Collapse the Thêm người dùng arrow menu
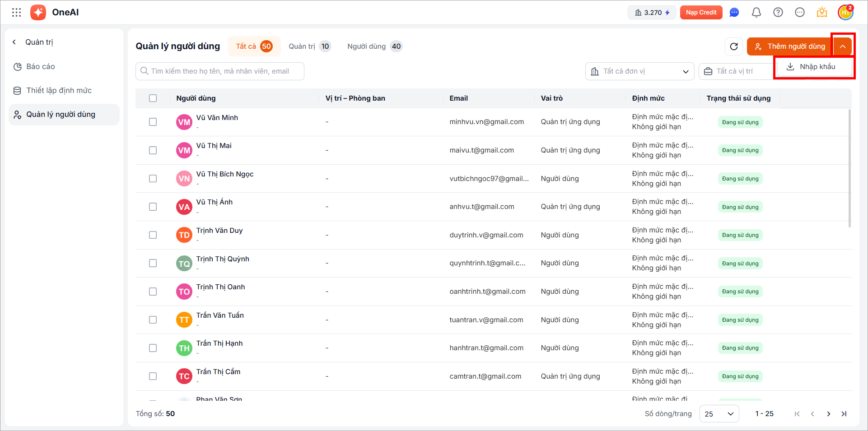868x431 pixels. click(x=843, y=46)
